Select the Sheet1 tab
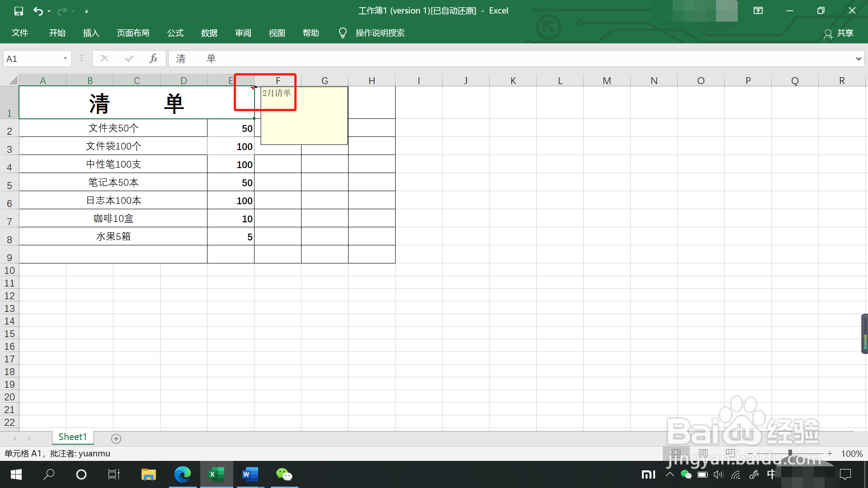 click(x=72, y=437)
